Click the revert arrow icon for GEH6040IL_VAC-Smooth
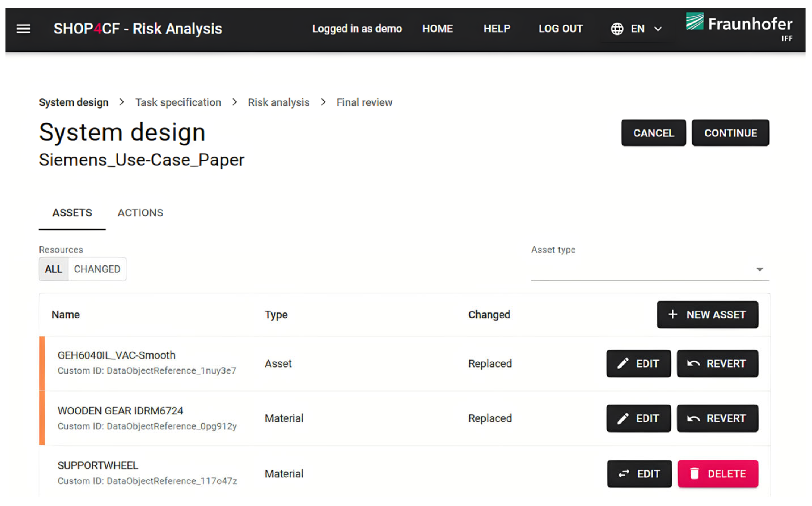This screenshot has height=506, width=812. point(693,364)
